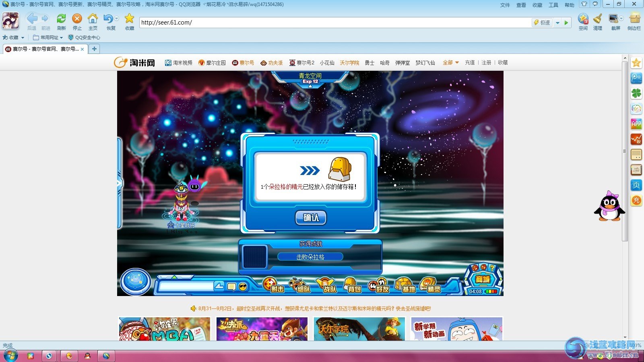The width and height of the screenshot is (644, 362).
Task: Click 注册 register link
Action: [x=486, y=62]
